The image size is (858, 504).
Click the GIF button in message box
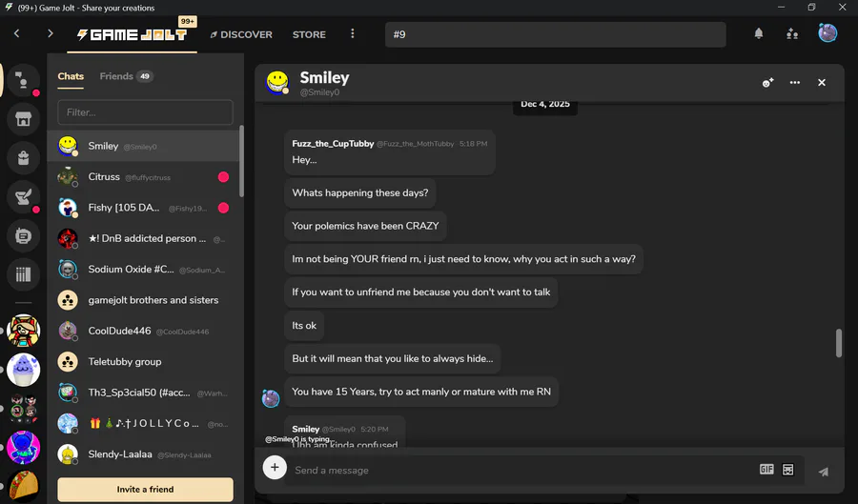(766, 470)
